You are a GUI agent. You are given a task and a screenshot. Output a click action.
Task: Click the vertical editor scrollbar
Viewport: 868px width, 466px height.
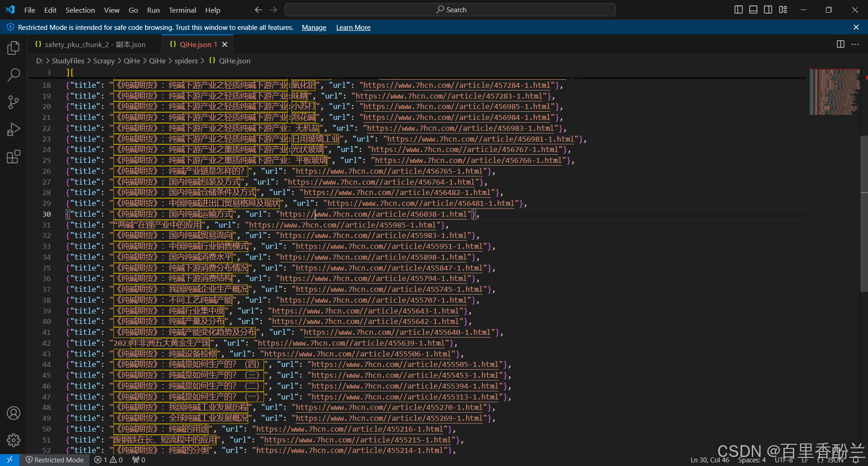pos(864,213)
